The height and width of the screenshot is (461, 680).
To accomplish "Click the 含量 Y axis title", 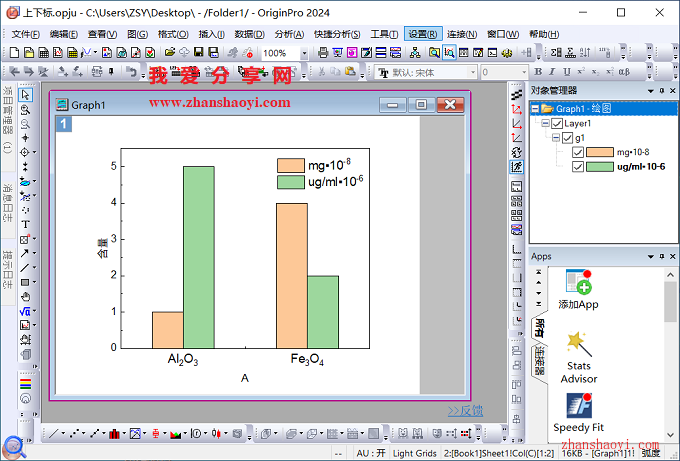I will (x=102, y=248).
